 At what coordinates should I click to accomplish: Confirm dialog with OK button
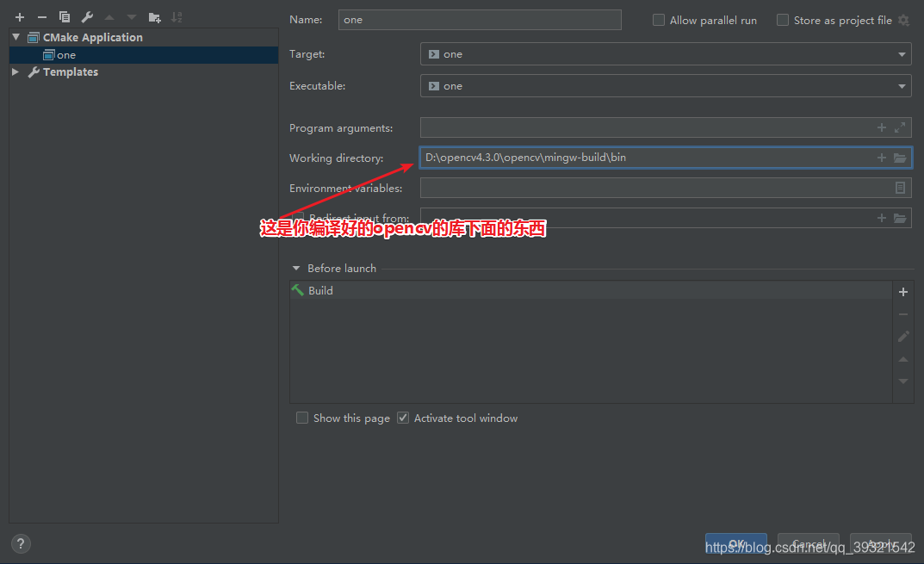[736, 543]
